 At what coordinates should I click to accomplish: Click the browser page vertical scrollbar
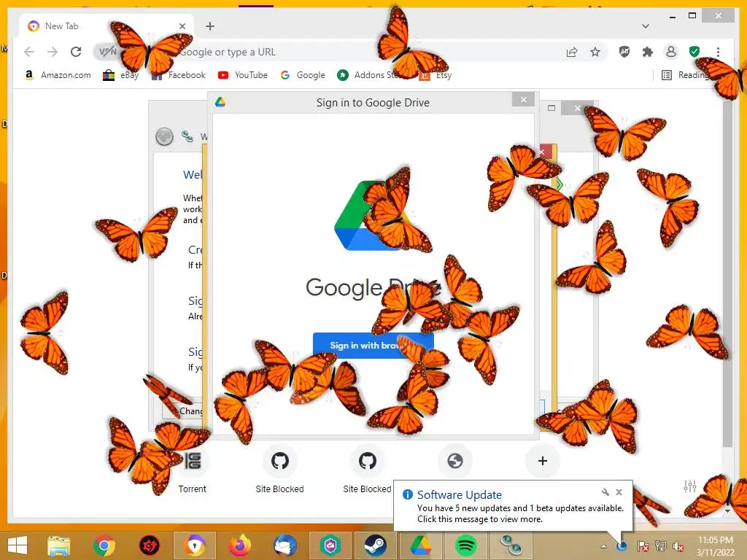point(727,274)
